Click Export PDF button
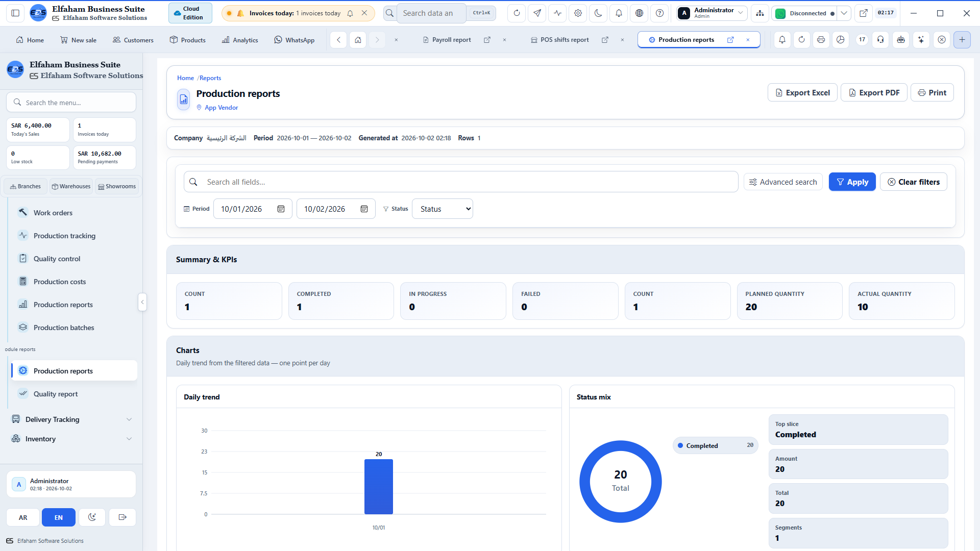Viewport: 980px width, 551px height. 874,92
